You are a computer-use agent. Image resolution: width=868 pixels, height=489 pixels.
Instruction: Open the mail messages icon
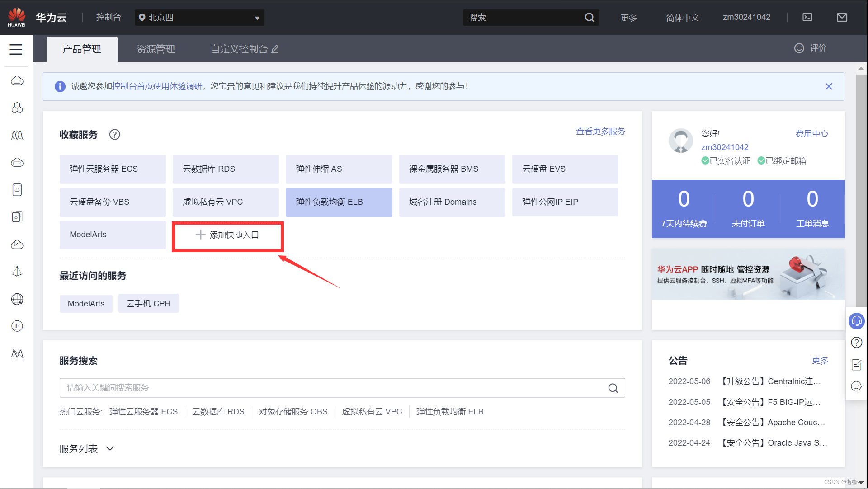point(842,17)
